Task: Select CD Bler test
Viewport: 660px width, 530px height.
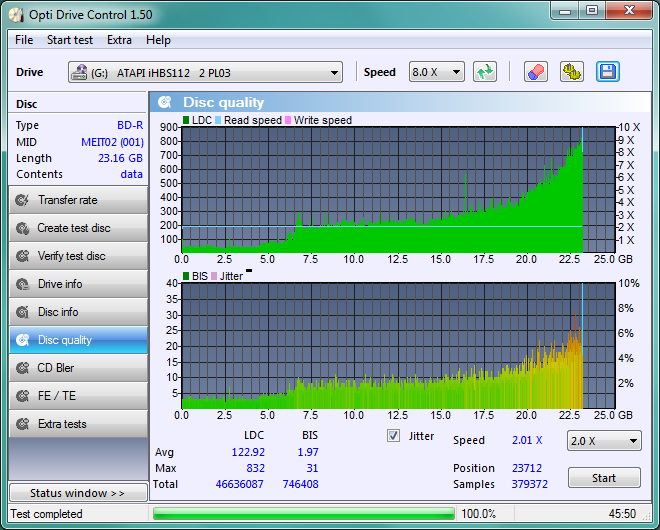Action: pos(78,368)
